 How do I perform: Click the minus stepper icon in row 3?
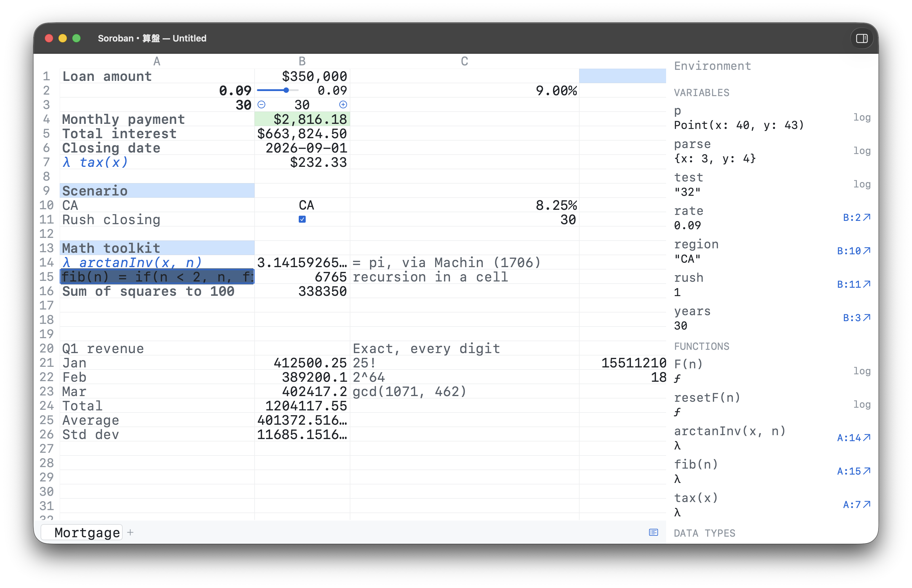click(x=261, y=105)
